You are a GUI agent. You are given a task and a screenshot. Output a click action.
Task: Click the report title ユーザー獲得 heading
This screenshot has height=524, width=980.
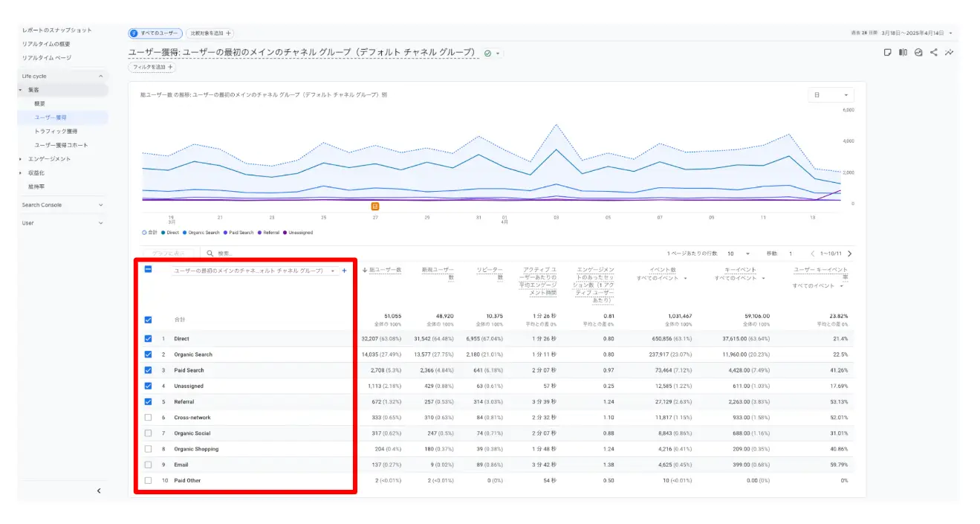(302, 53)
